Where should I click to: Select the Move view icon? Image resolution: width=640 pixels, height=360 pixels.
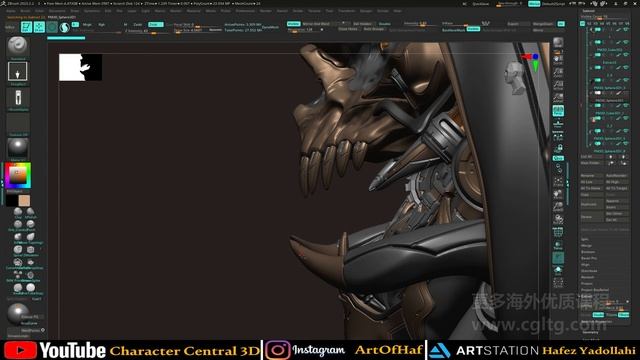coord(558,194)
